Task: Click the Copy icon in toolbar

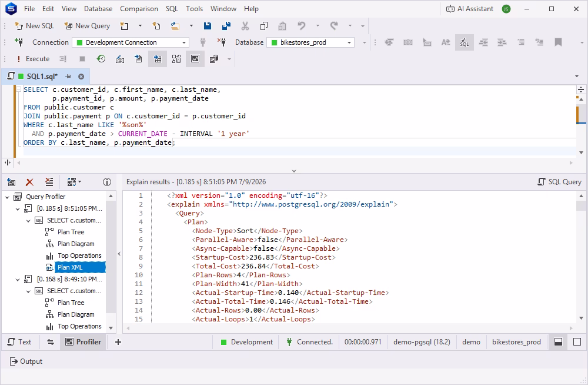Action: [x=264, y=25]
